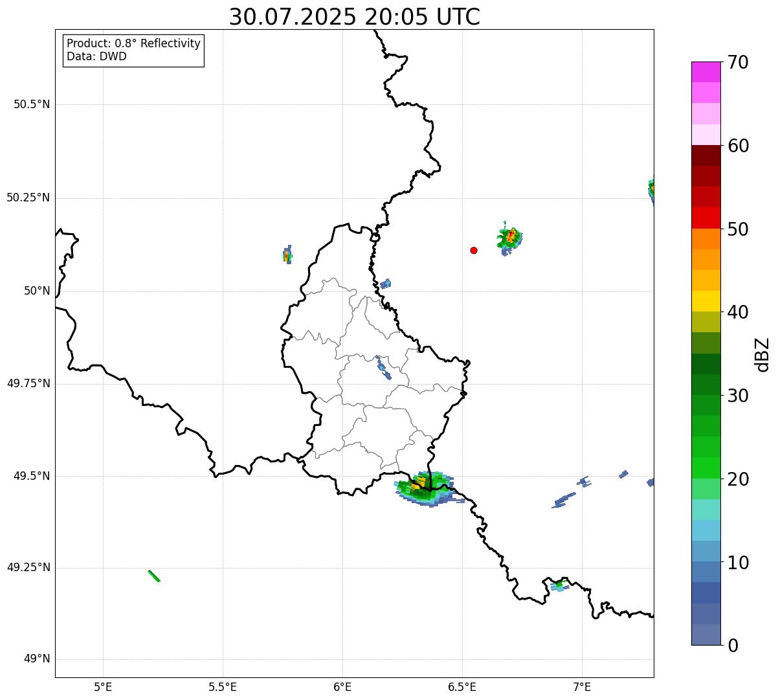The image size is (778, 700).
Task: Click the large radar echo near 49.5°N 6.3°E
Action: point(426,489)
